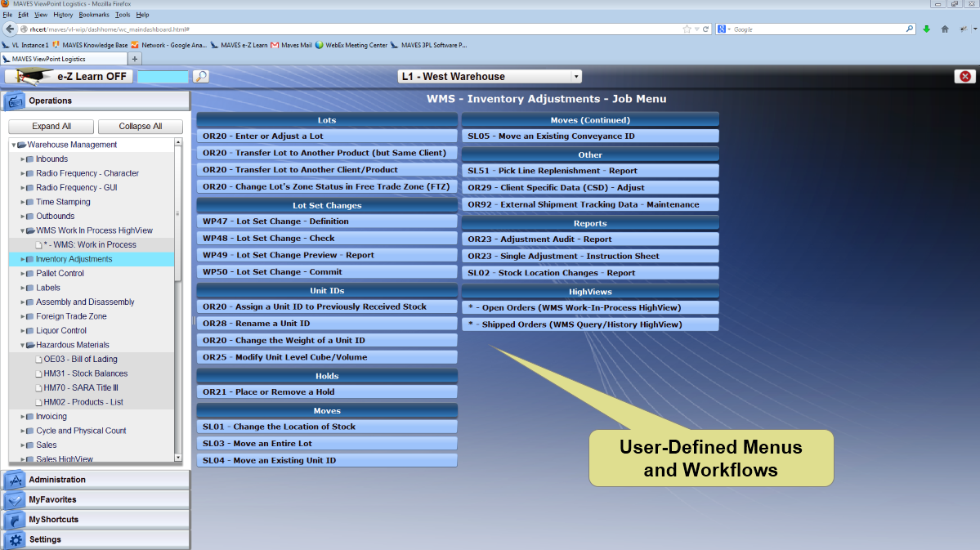This screenshot has width=980, height=550.
Task: Select * - WMS: Work in Process item
Action: coord(90,245)
